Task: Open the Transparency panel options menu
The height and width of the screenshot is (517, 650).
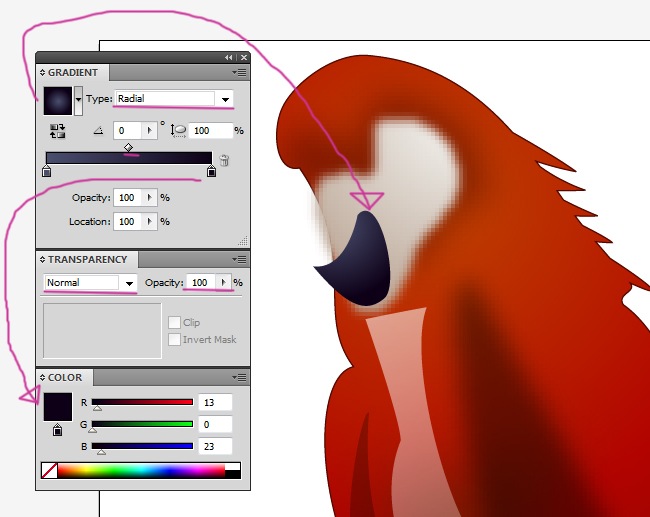Action: [x=240, y=260]
